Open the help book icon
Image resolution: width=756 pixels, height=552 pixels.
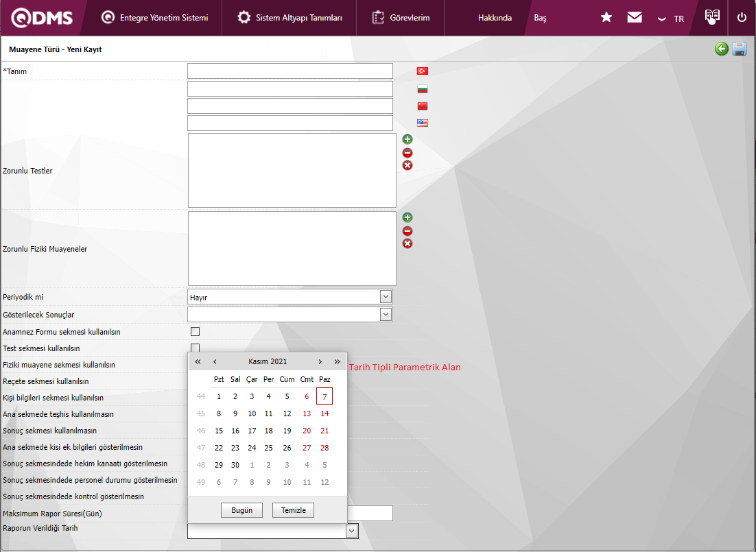click(x=711, y=16)
